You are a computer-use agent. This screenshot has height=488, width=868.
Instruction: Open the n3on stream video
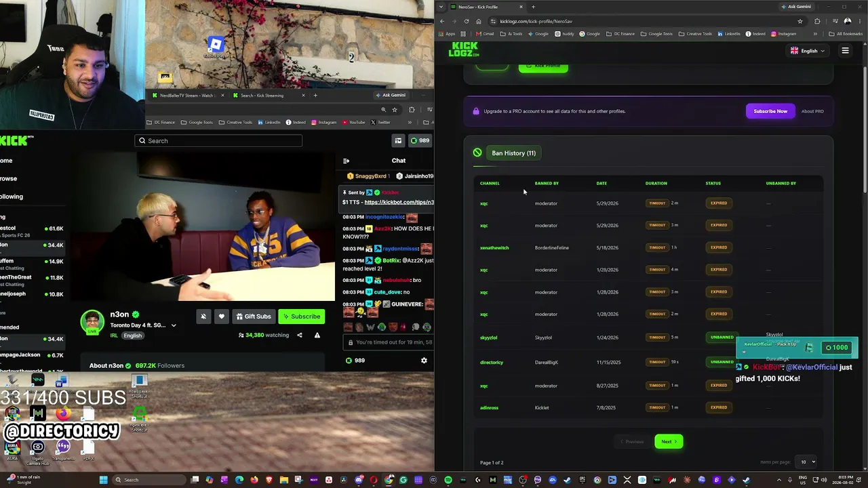(x=203, y=226)
